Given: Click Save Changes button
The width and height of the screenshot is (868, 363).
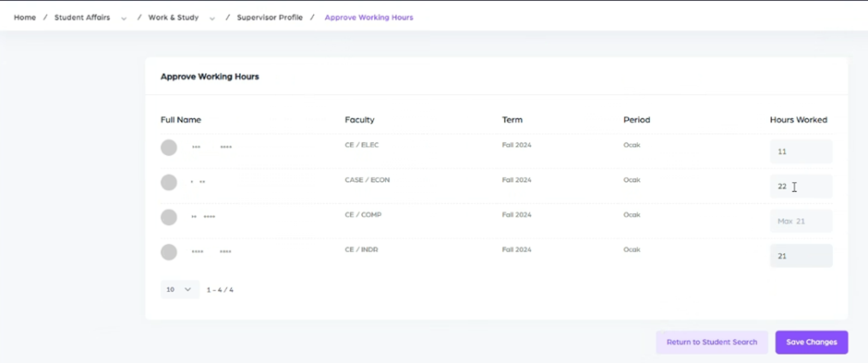Looking at the screenshot, I should point(812,342).
